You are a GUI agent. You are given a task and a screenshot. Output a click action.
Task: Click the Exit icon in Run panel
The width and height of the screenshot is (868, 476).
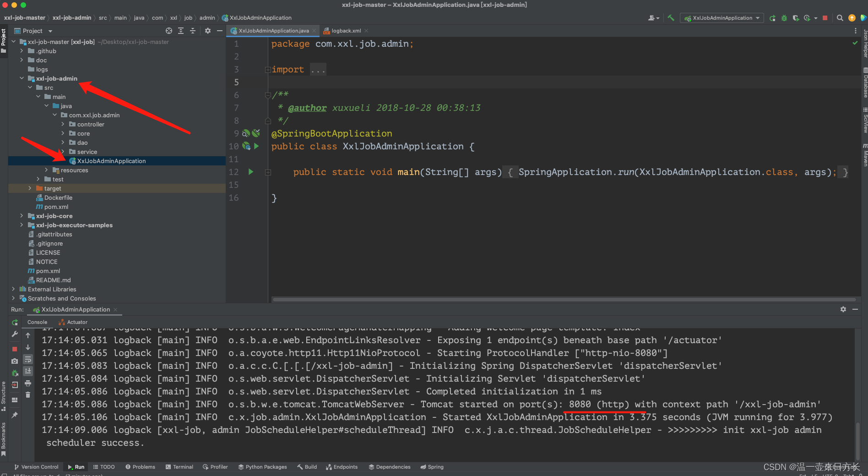click(x=15, y=385)
